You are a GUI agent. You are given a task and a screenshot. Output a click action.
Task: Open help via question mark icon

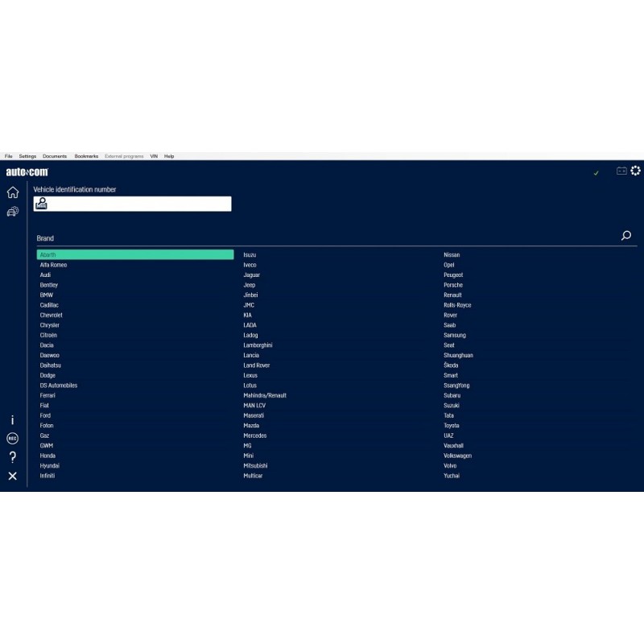(x=12, y=457)
